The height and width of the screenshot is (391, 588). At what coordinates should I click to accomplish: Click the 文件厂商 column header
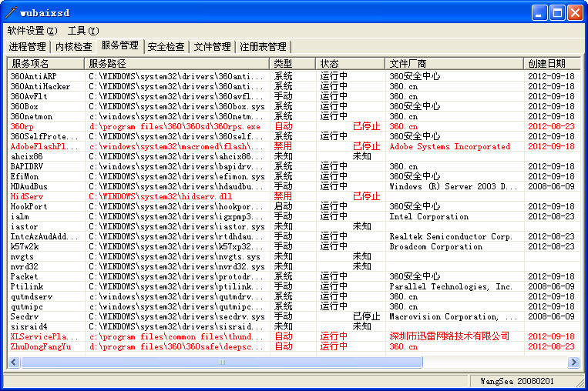pos(454,63)
